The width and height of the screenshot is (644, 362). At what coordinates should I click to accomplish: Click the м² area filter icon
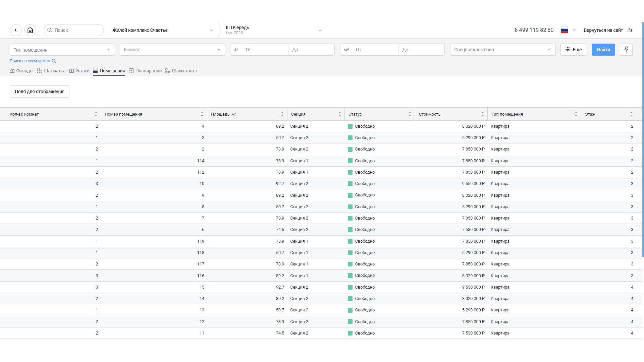tap(346, 50)
